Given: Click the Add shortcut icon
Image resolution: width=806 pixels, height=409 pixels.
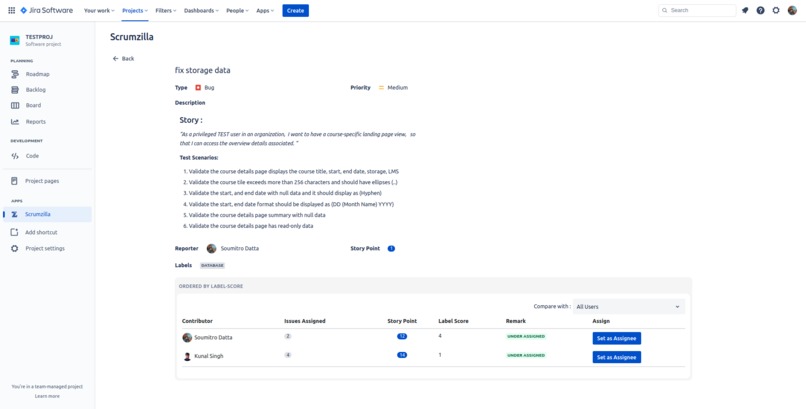Looking at the screenshot, I should click(14, 232).
